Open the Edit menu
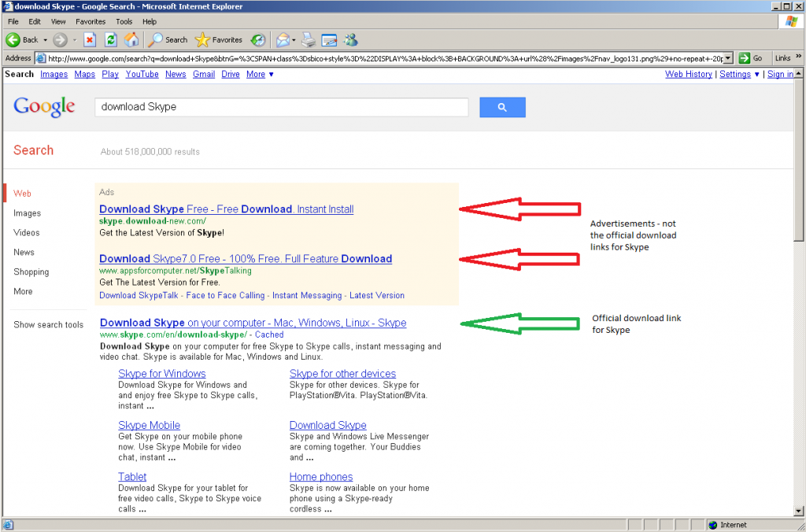Image resolution: width=806 pixels, height=532 pixels. click(35, 21)
